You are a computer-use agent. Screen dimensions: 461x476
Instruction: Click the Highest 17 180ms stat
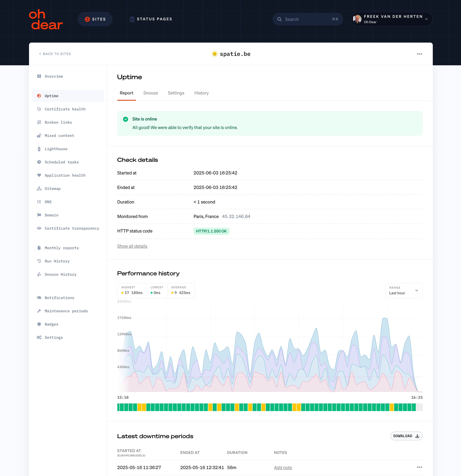click(x=132, y=290)
